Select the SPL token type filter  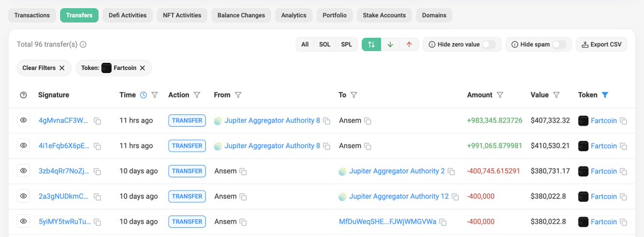(347, 44)
